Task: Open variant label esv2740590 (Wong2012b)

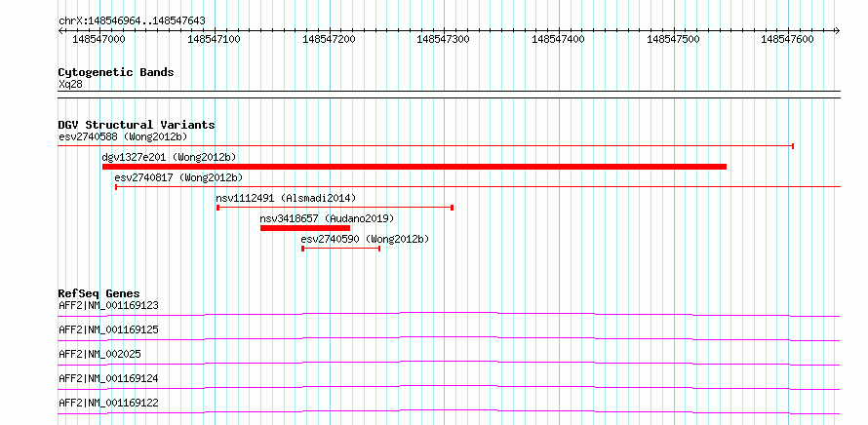Action: (x=365, y=239)
